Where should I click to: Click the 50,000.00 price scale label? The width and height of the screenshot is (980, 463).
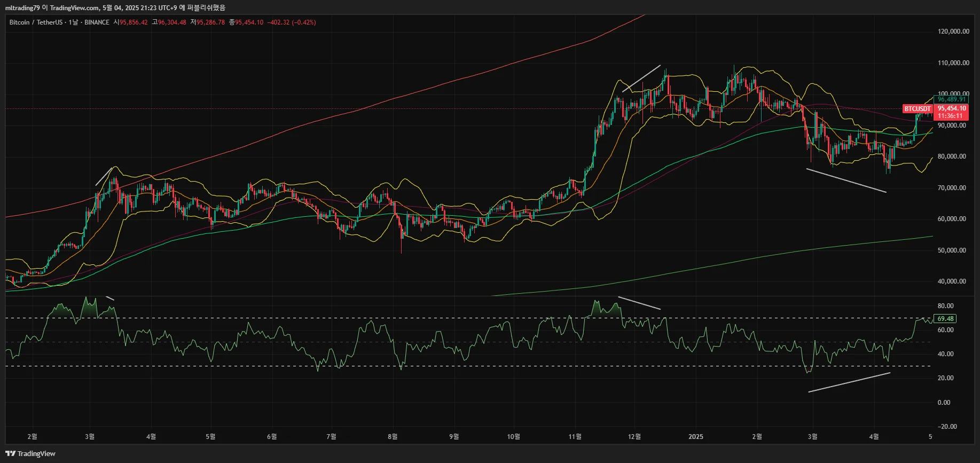click(x=952, y=250)
